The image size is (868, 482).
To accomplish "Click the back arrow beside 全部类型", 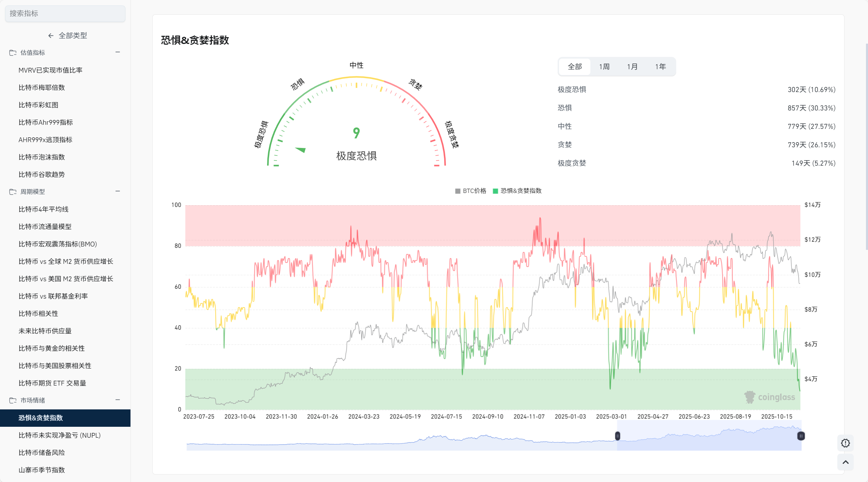I will point(51,35).
